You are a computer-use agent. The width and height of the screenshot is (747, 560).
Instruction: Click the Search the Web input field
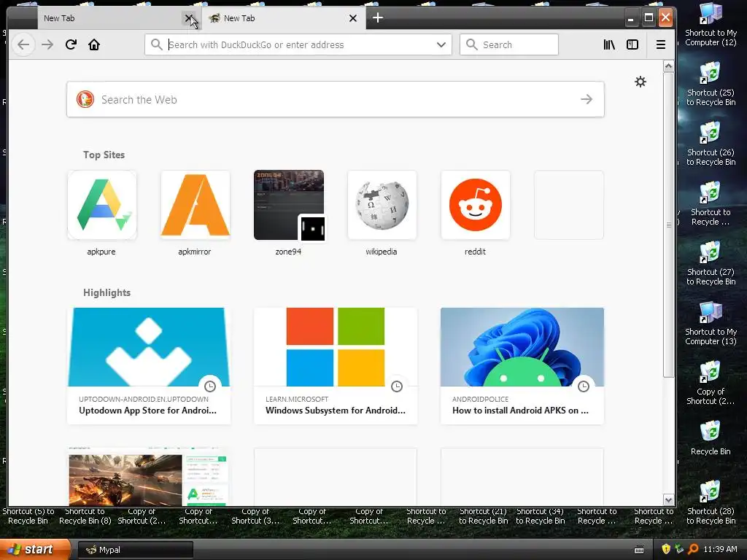click(x=336, y=99)
